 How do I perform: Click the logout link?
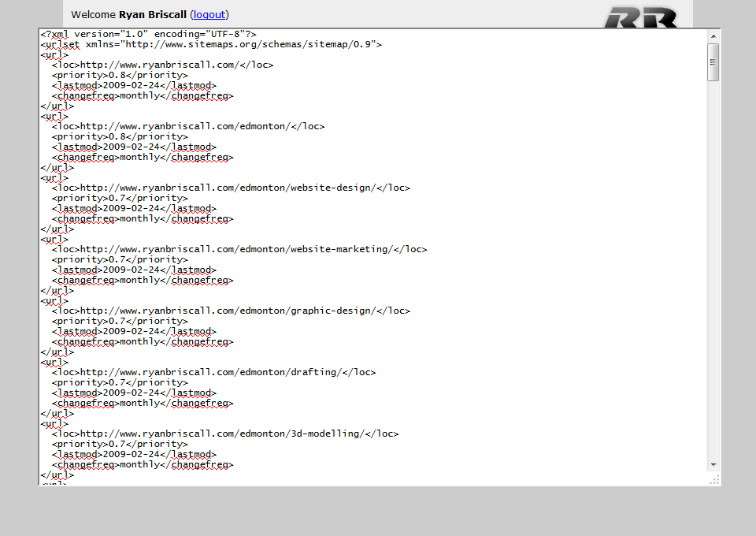209,14
